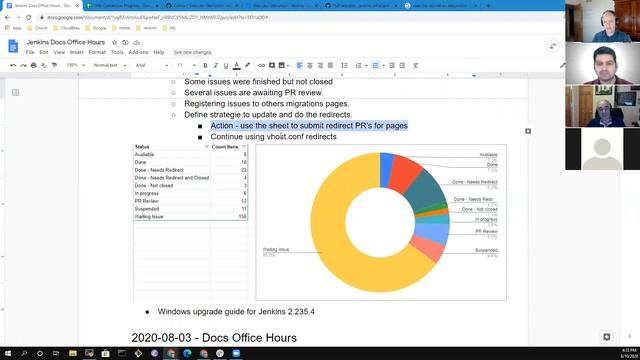The image size is (640, 360).
Task: Click Decrease indent icon
Action: [392, 65]
